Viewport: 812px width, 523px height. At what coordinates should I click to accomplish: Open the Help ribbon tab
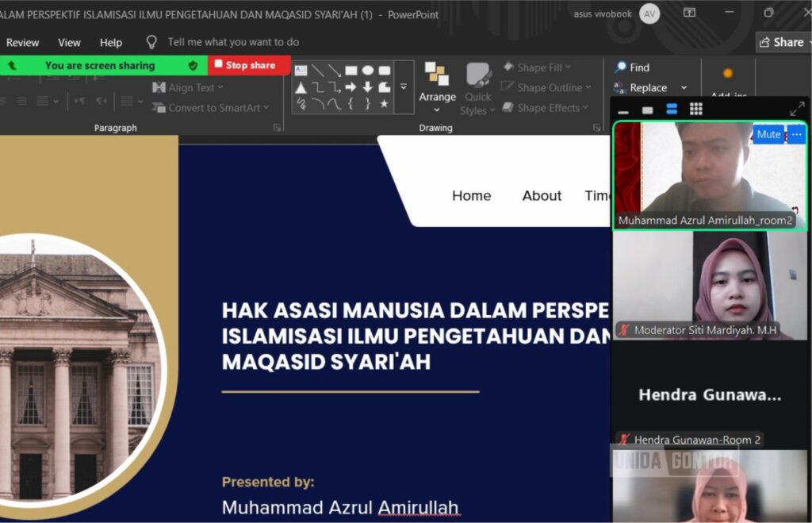pos(111,43)
